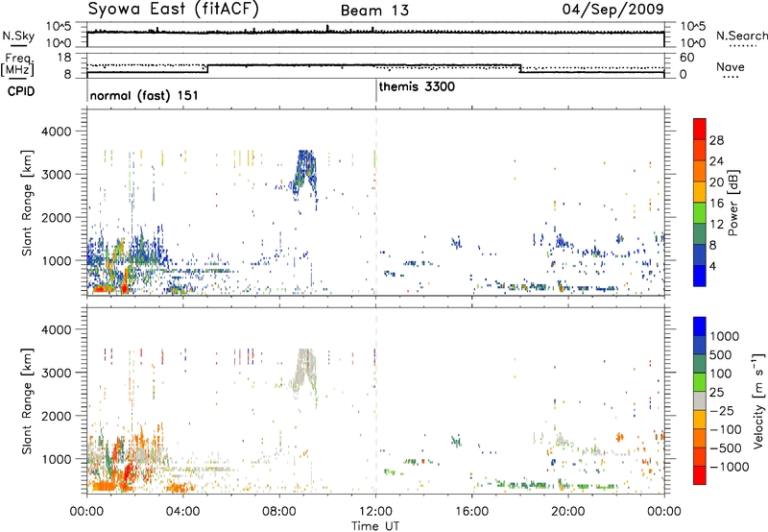Click the 'themis 3300' CPID text
This screenshot has width=768, height=532.
point(417,86)
